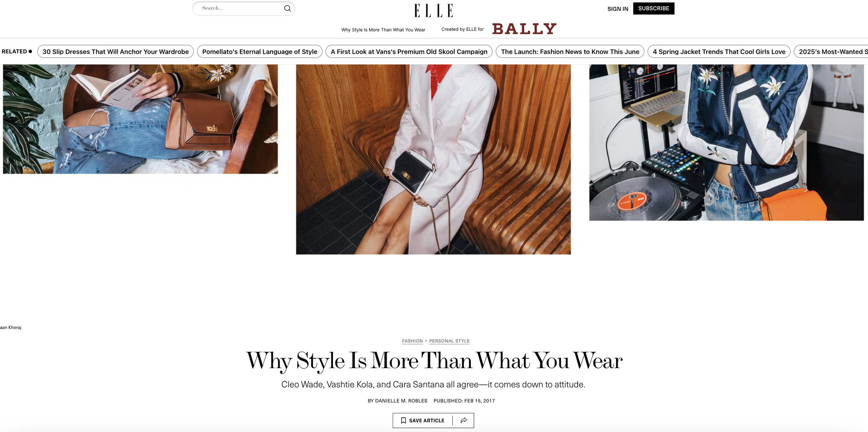This screenshot has height=432, width=868.
Task: Select the DJ turntable bomber jacket photo
Action: click(726, 142)
